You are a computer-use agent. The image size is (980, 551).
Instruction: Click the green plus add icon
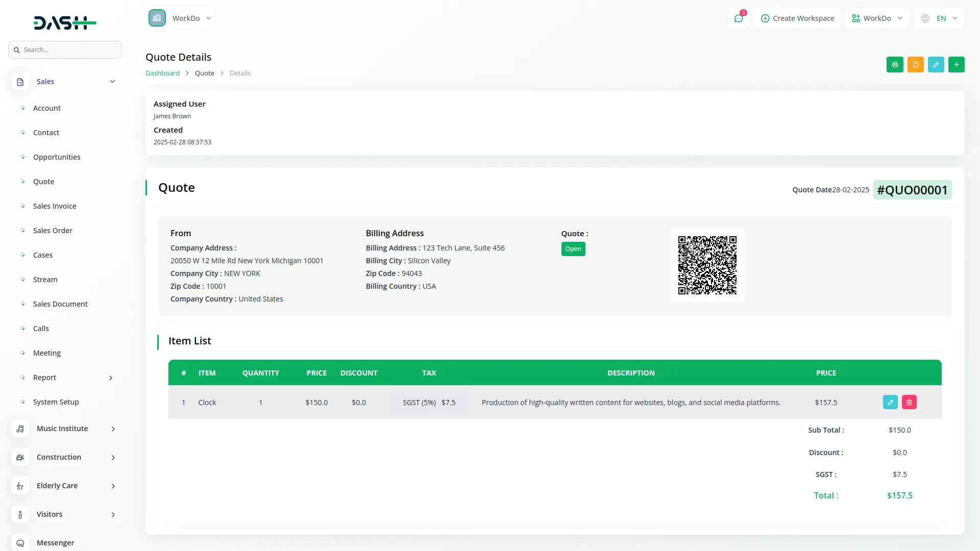click(956, 65)
